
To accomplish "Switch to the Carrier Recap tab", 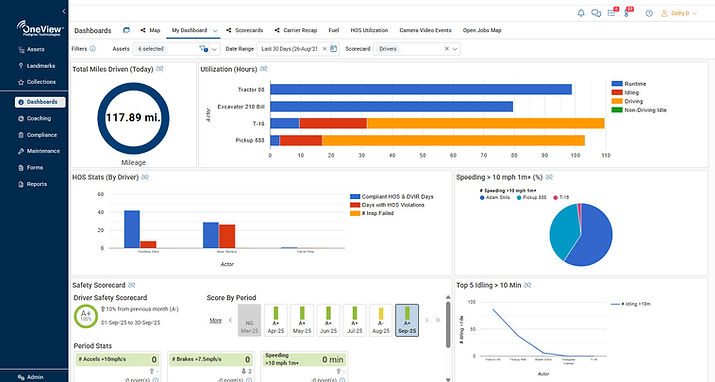I will [x=296, y=30].
